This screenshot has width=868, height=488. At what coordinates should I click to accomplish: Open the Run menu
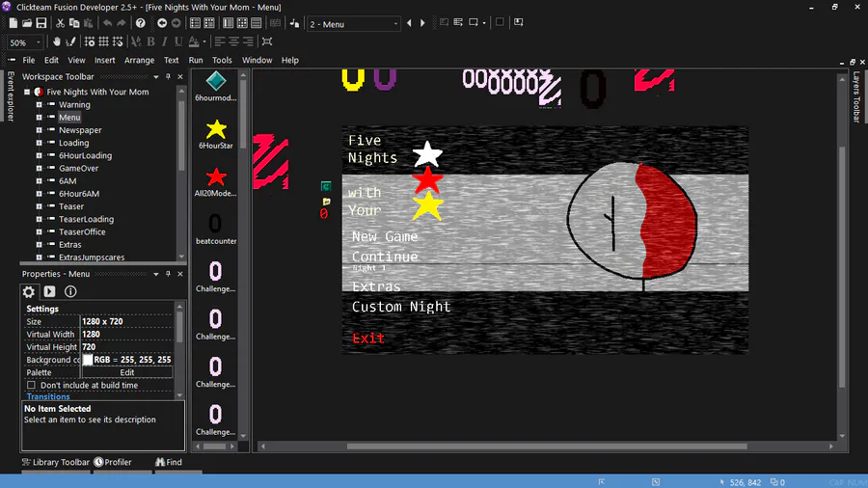tap(196, 60)
